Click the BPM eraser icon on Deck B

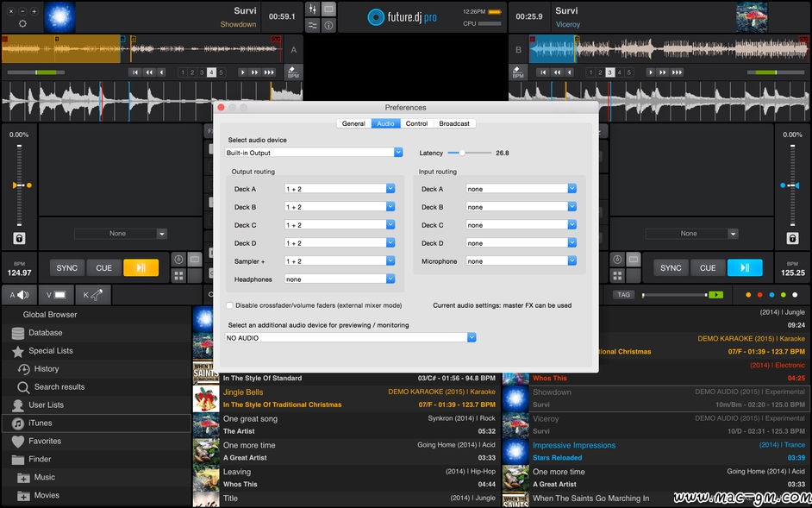(518, 72)
